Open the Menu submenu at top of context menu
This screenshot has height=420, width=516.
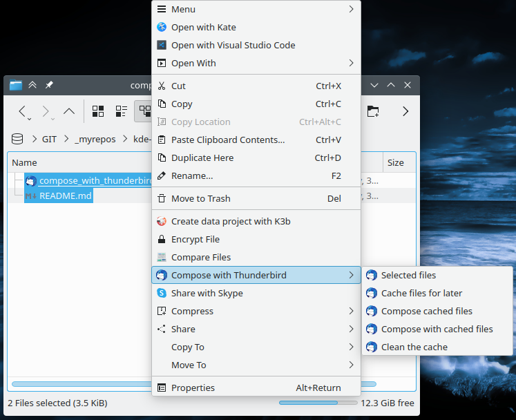coord(256,9)
